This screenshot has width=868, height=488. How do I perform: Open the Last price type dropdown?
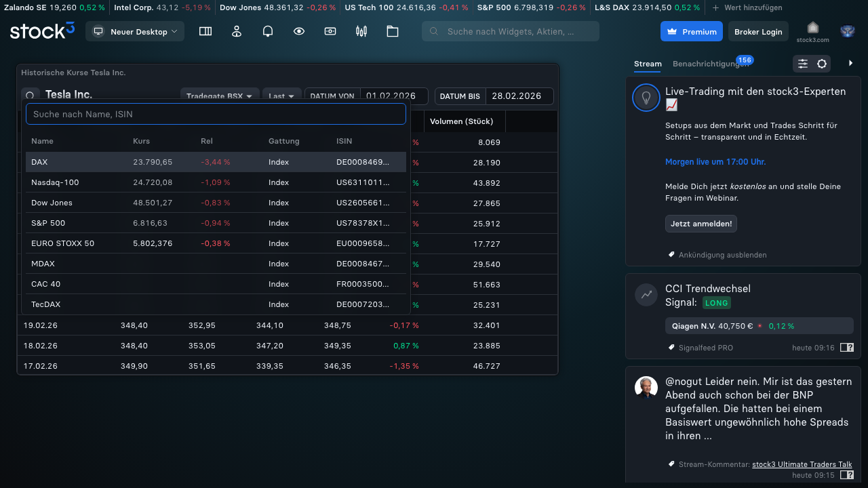281,96
